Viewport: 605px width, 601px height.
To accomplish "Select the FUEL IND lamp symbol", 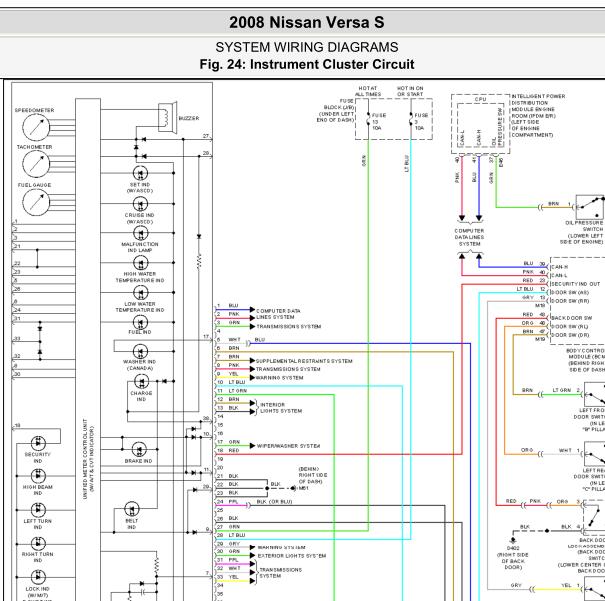I will (140, 322).
